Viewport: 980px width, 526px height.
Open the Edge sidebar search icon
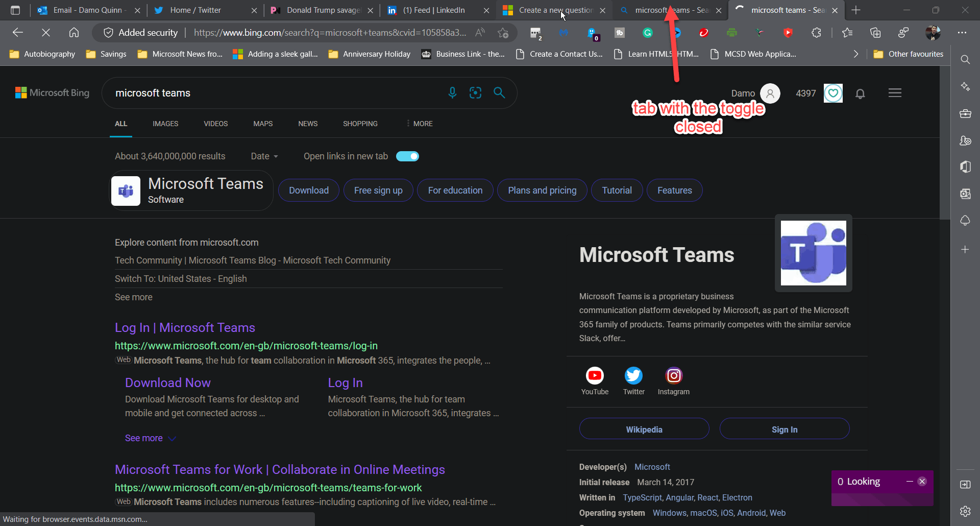[x=965, y=60]
